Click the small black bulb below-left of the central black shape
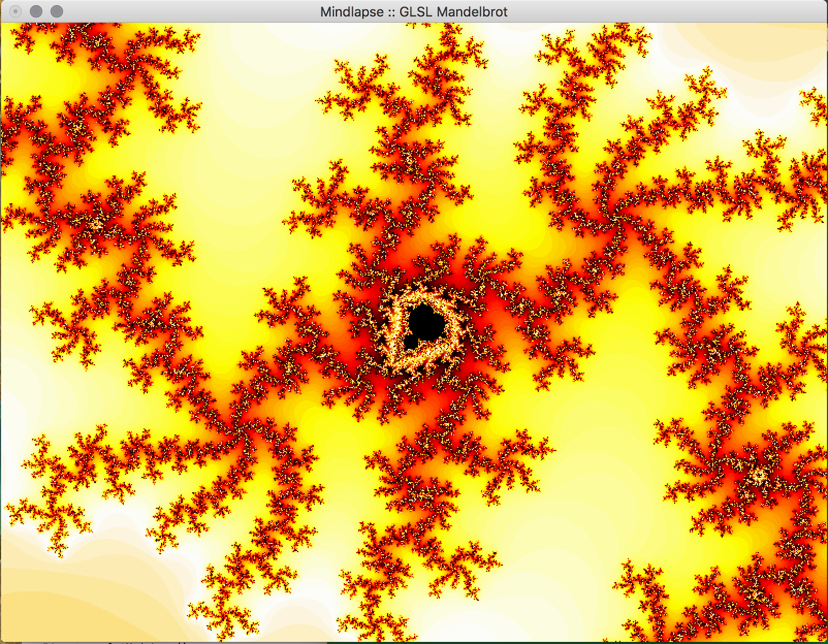The image size is (828, 644). click(411, 342)
